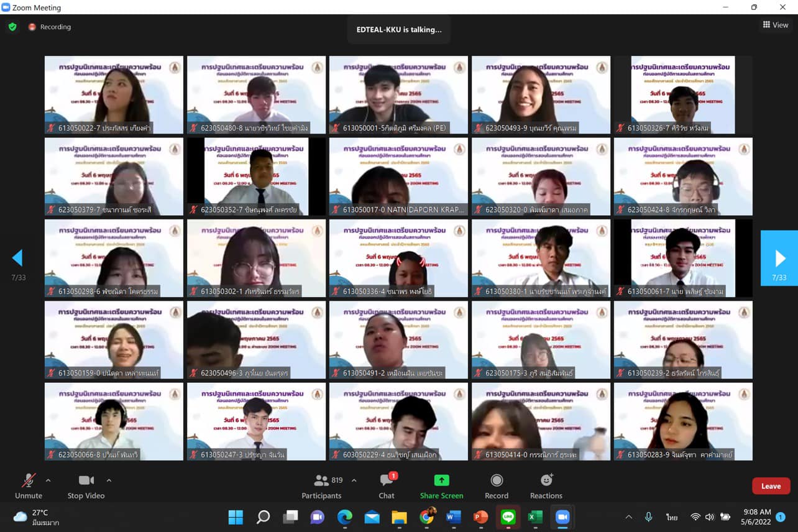Click the green encryption shield icon
This screenshot has height=532, width=798.
(12, 27)
